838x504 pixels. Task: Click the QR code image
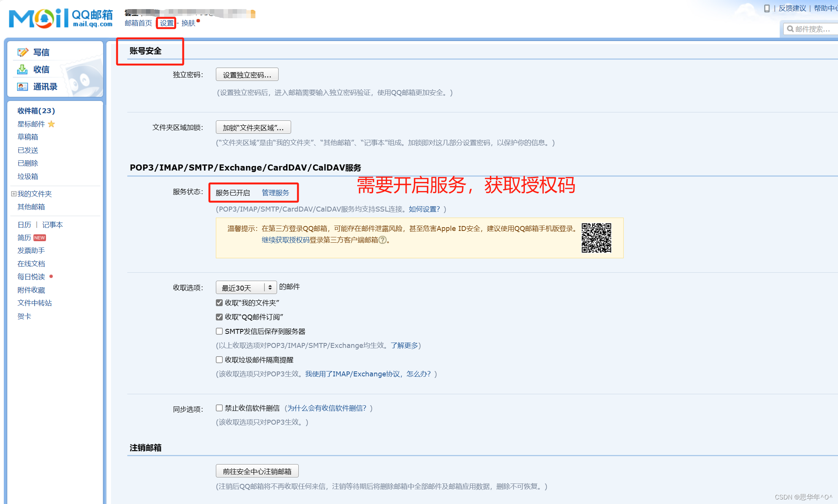pos(596,238)
